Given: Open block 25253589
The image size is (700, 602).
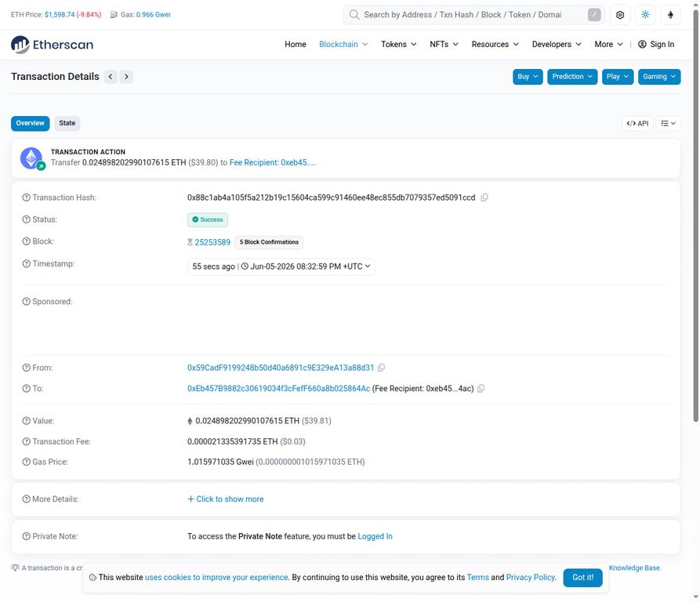Looking at the screenshot, I should (x=212, y=242).
